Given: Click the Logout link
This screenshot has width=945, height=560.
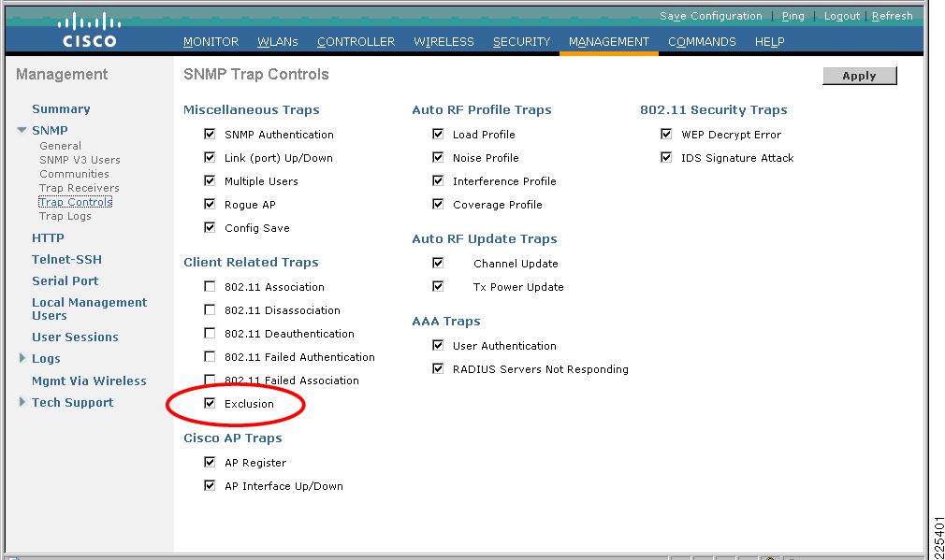Looking at the screenshot, I should coord(841,16).
